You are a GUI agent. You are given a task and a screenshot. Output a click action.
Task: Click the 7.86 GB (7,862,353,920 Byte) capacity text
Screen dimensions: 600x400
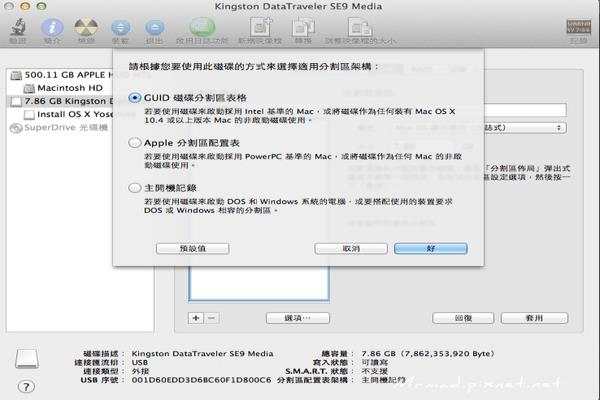428,354
